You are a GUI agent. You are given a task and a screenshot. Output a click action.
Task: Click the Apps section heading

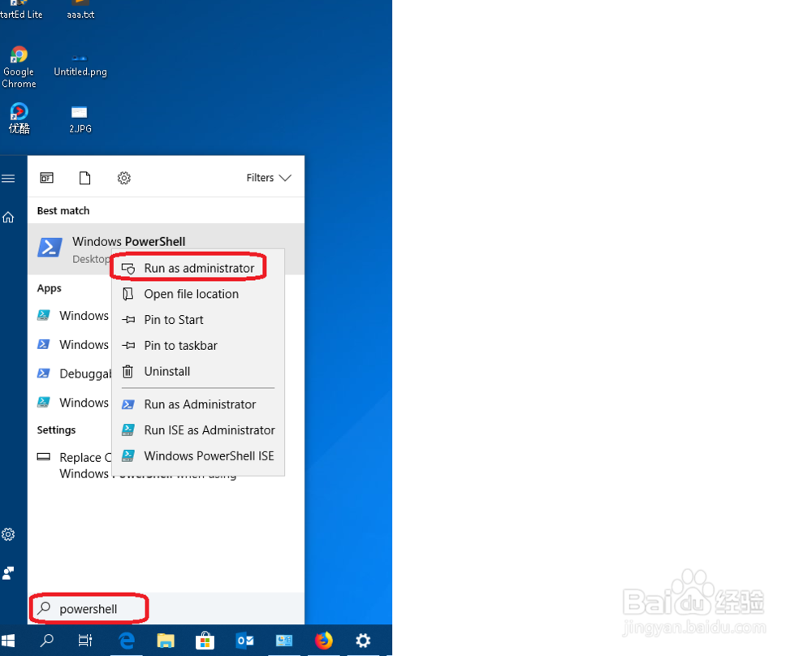pyautogui.click(x=50, y=288)
